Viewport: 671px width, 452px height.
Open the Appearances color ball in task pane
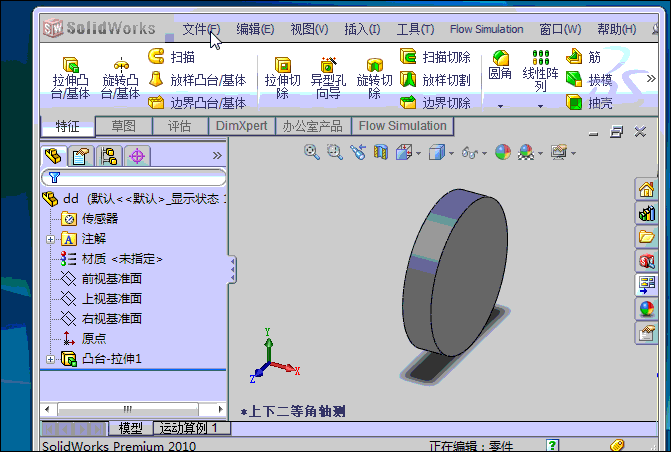click(x=646, y=308)
